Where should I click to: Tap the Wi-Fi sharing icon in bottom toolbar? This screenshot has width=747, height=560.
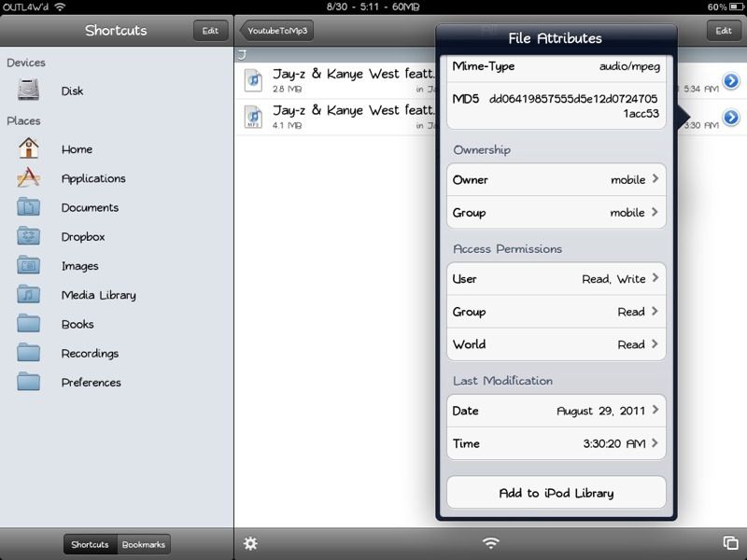[491, 543]
